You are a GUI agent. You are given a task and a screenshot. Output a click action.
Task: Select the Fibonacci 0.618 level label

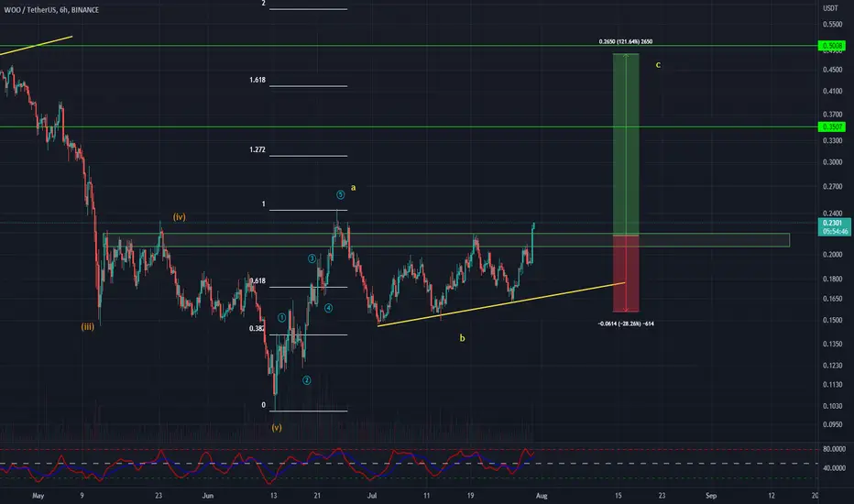coord(257,281)
